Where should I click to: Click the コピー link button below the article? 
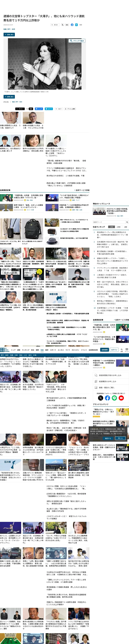[59, 109]
